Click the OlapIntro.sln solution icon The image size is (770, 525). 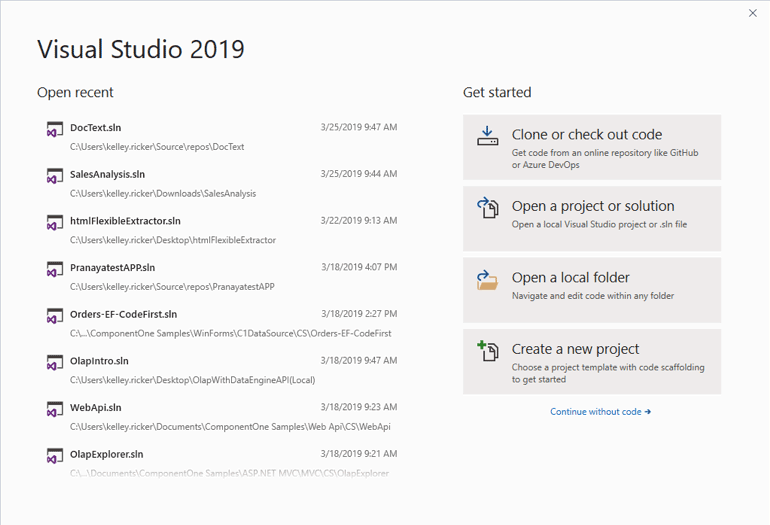pyautogui.click(x=55, y=362)
